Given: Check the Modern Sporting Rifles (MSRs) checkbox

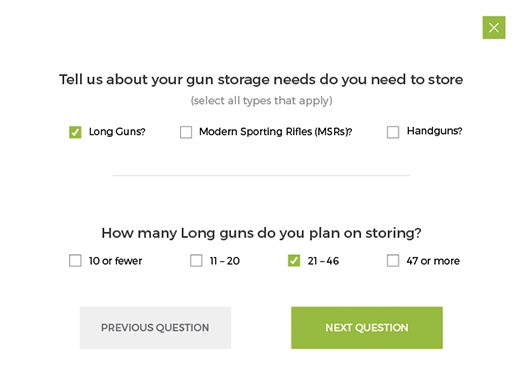Looking at the screenshot, I should click(186, 132).
